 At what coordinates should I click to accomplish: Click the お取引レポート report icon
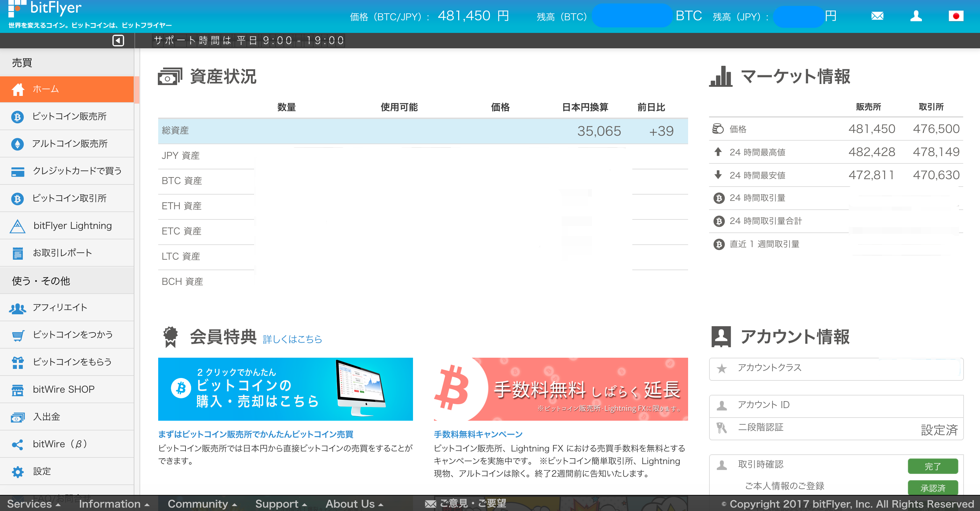[17, 253]
